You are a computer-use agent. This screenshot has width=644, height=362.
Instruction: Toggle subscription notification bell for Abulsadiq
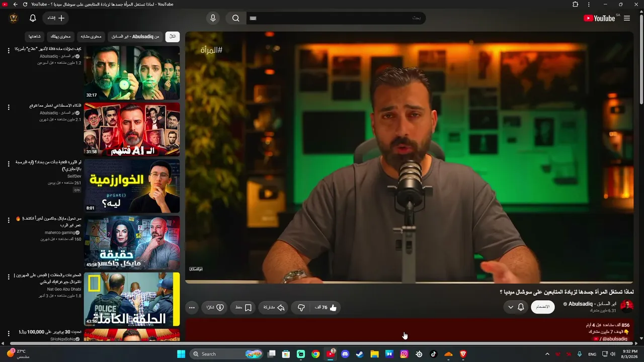[516, 307]
